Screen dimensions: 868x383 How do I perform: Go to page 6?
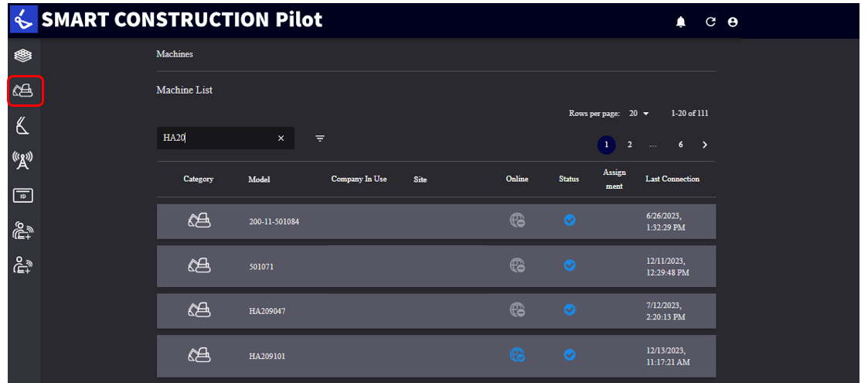point(681,145)
